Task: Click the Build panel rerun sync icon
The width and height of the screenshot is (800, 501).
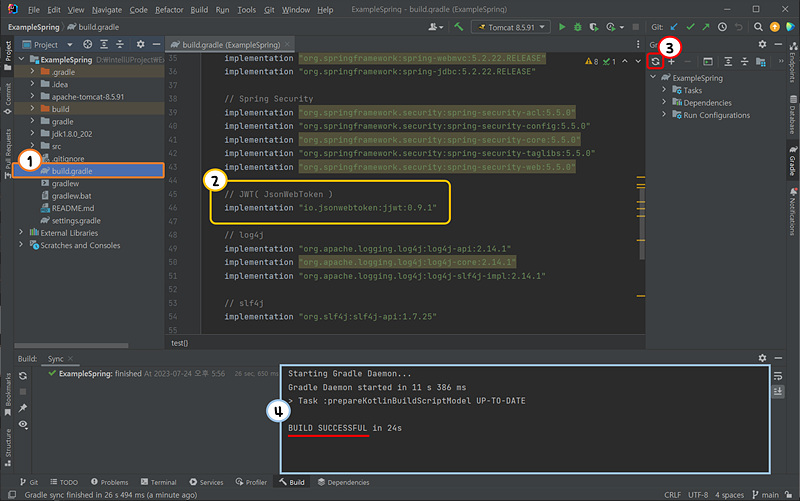Action: pos(23,376)
